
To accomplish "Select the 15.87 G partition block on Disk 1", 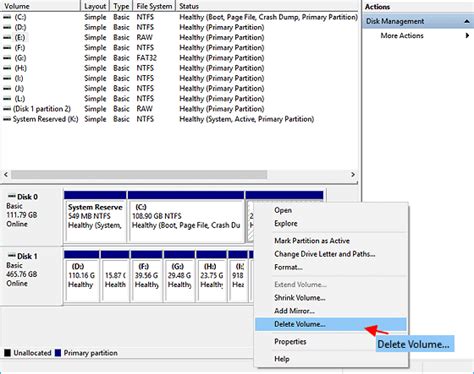I will coord(115,276).
